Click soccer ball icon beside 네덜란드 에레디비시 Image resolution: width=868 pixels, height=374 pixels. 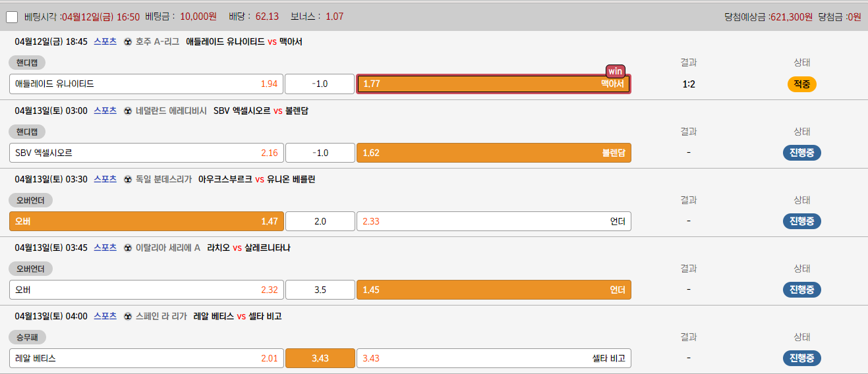tap(128, 111)
